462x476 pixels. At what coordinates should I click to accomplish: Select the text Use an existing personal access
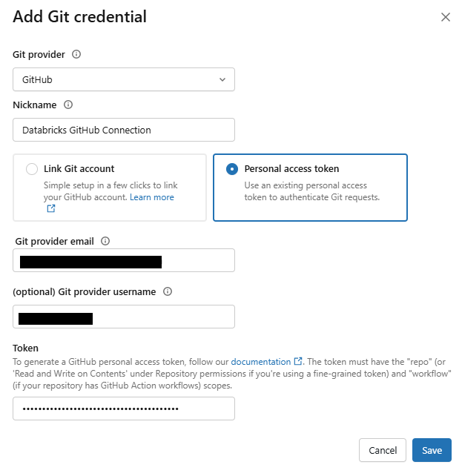coord(306,185)
